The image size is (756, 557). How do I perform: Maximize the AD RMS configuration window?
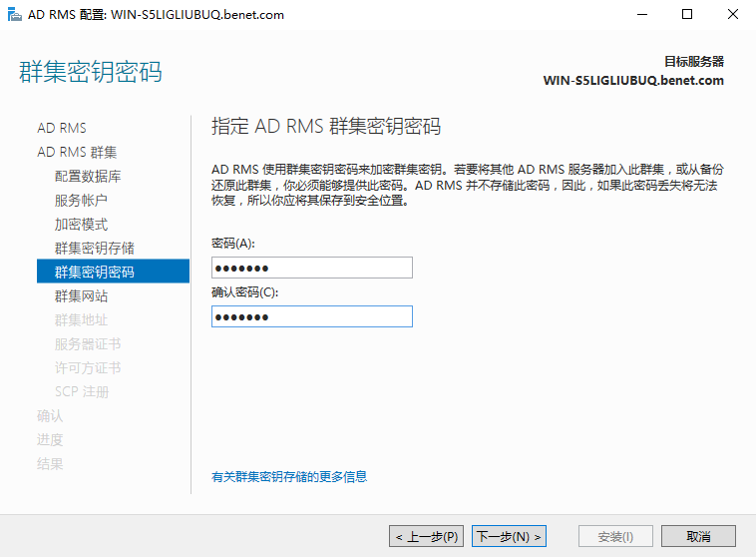687,15
